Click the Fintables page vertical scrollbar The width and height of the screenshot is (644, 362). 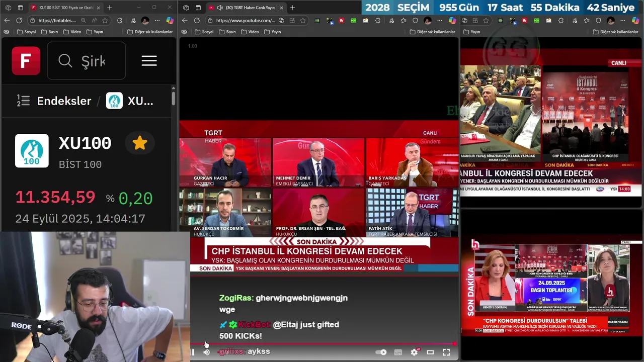tap(174, 98)
